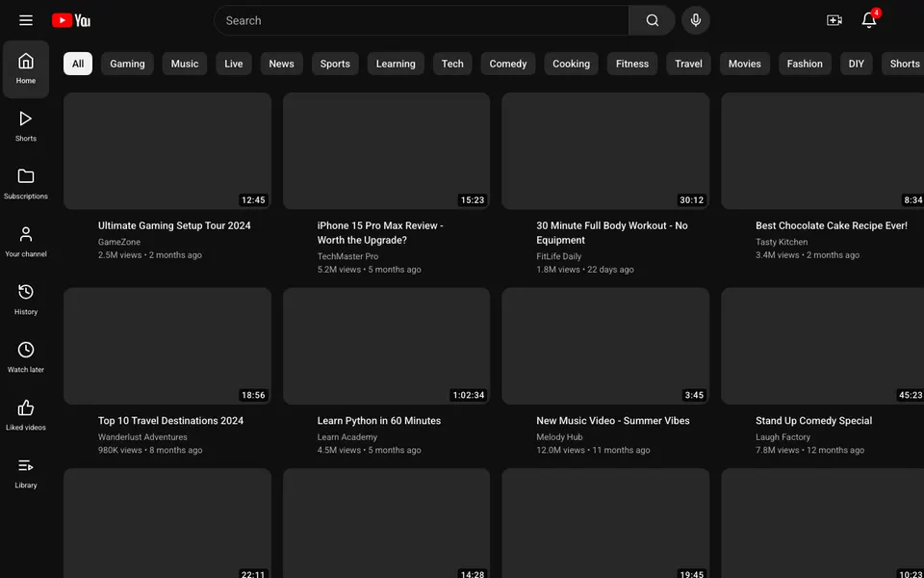
Task: Select the Movies filter chip
Action: [745, 64]
